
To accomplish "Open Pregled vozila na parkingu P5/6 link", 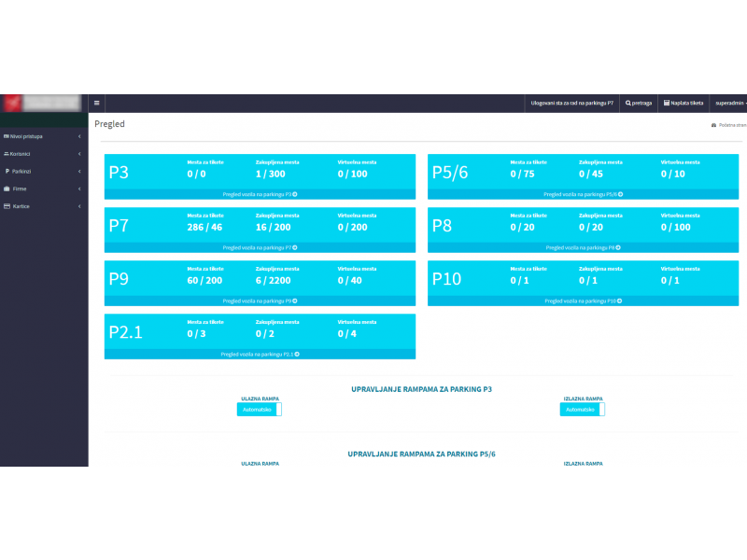I will point(583,194).
